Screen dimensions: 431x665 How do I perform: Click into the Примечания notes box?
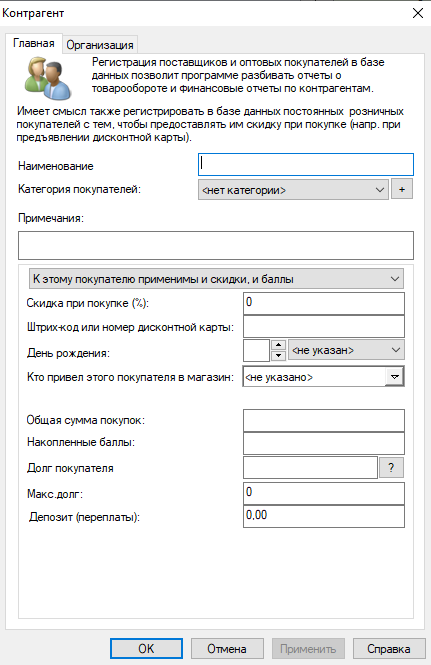[216, 245]
